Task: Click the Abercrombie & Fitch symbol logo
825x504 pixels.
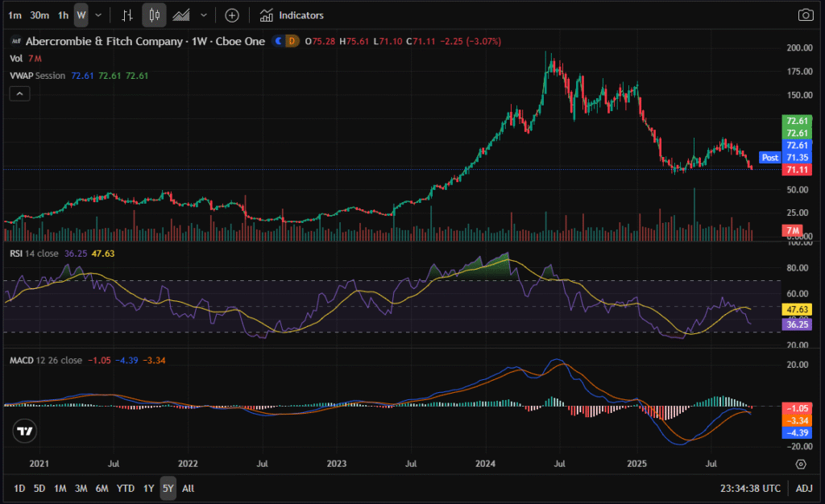Action: point(15,41)
